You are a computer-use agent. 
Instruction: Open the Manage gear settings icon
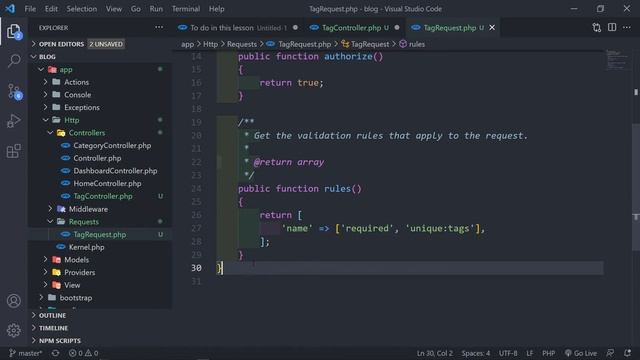tap(14, 330)
